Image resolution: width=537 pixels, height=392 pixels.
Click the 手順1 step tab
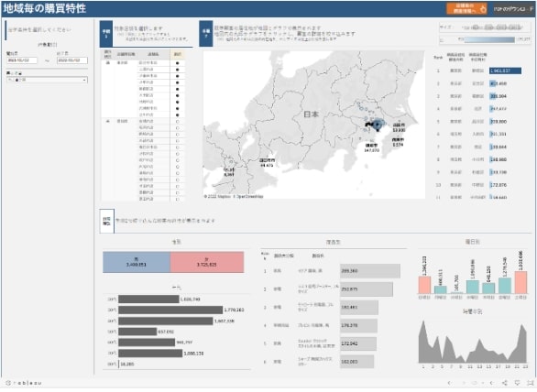(106, 34)
